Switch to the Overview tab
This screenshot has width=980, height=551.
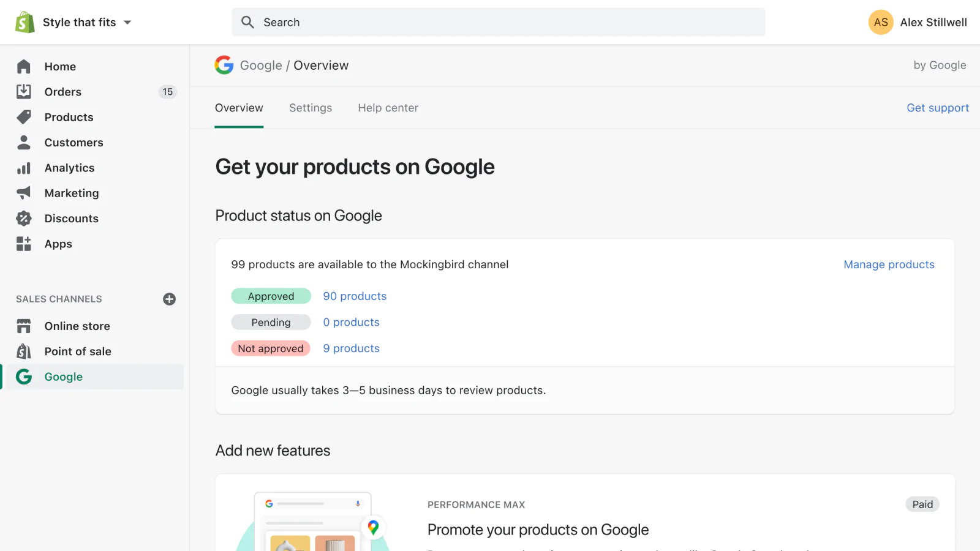point(239,108)
